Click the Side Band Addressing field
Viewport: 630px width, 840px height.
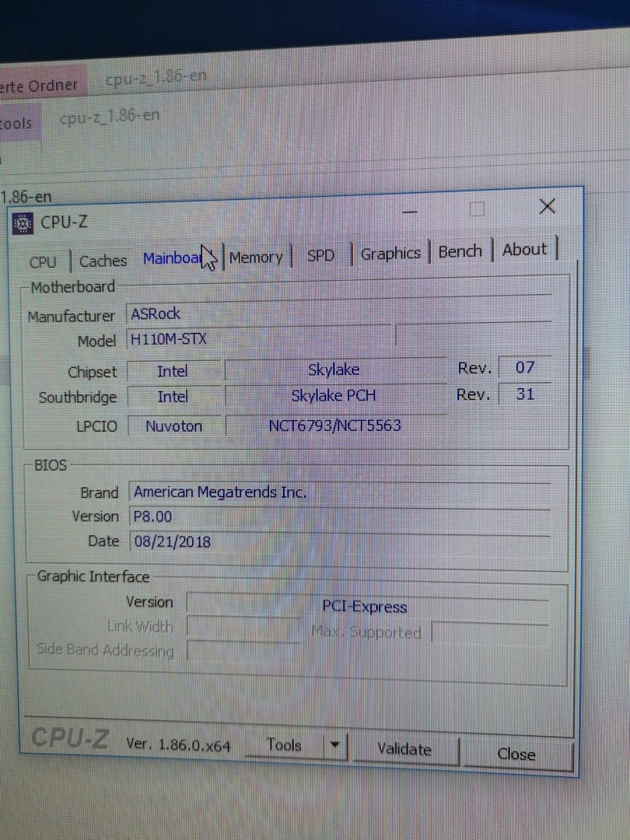(243, 652)
